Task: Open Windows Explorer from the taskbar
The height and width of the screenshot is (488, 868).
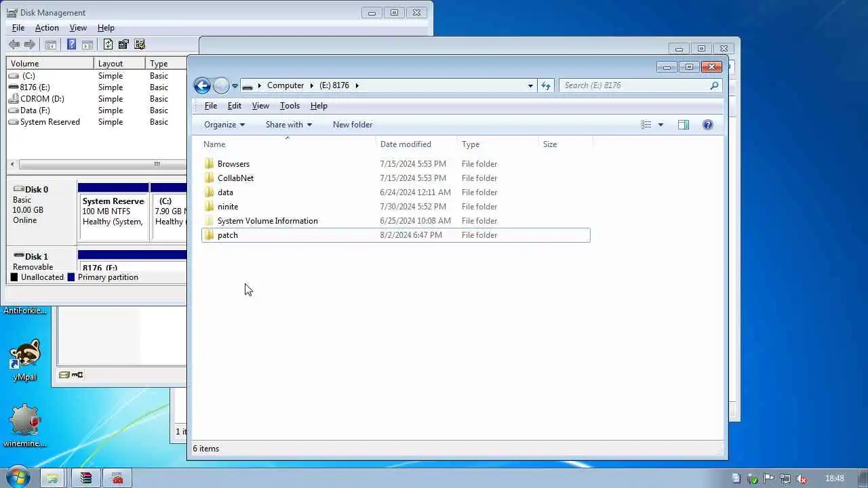Action: (52, 478)
